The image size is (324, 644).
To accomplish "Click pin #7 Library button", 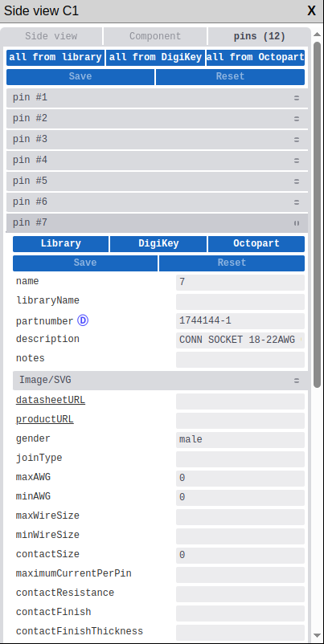I will pyautogui.click(x=61, y=244).
